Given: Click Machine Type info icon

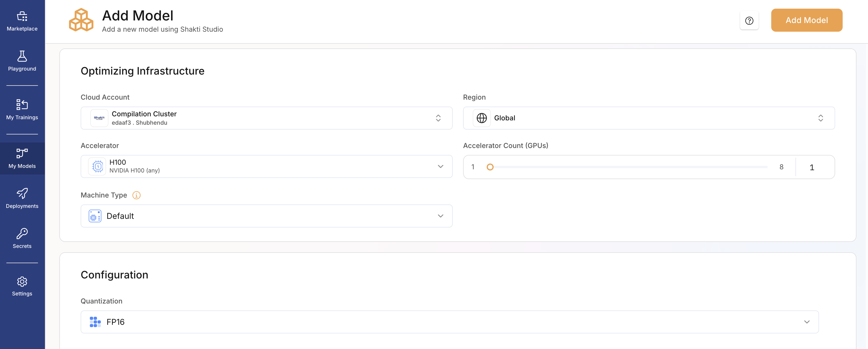Looking at the screenshot, I should (136, 195).
